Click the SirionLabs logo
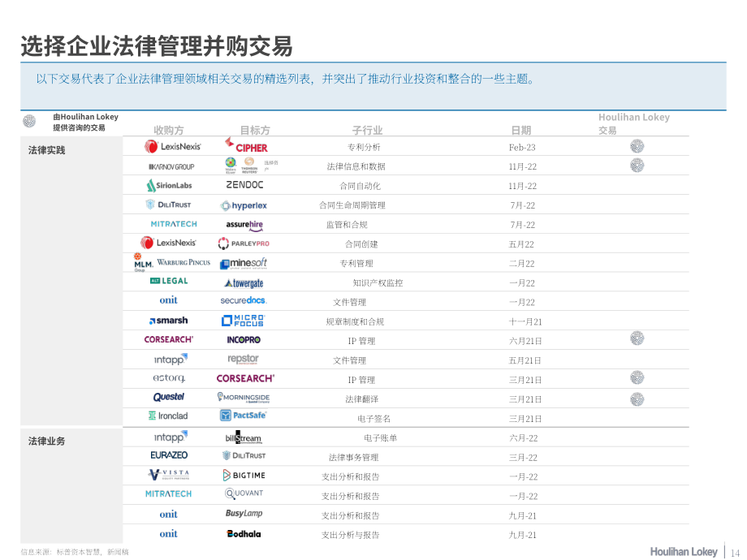This screenshot has width=747, height=560. tap(169, 185)
